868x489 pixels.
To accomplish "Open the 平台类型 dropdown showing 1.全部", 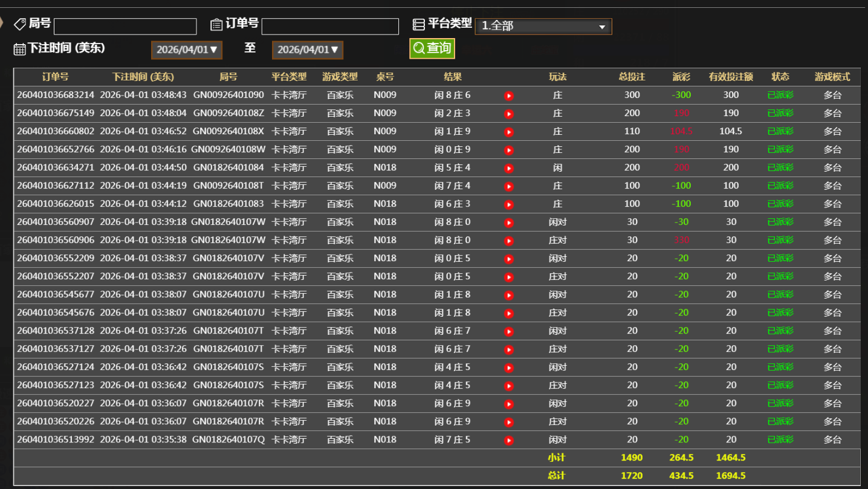I will [x=543, y=27].
